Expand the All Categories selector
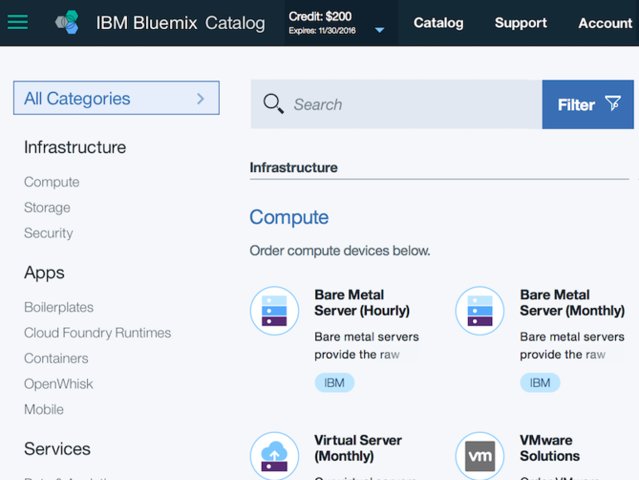Screen dimensions: 639x480 [x=116, y=98]
